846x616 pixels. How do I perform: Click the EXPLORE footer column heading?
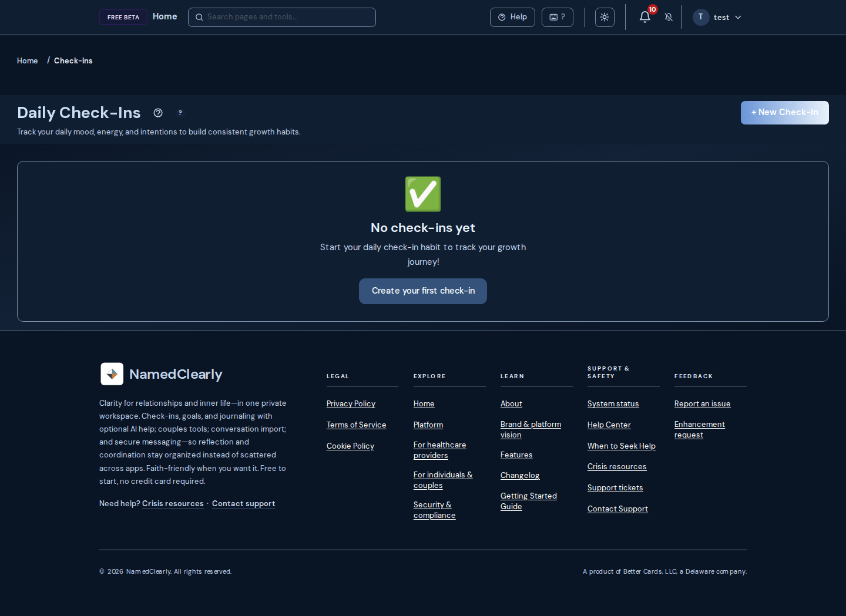429,376
